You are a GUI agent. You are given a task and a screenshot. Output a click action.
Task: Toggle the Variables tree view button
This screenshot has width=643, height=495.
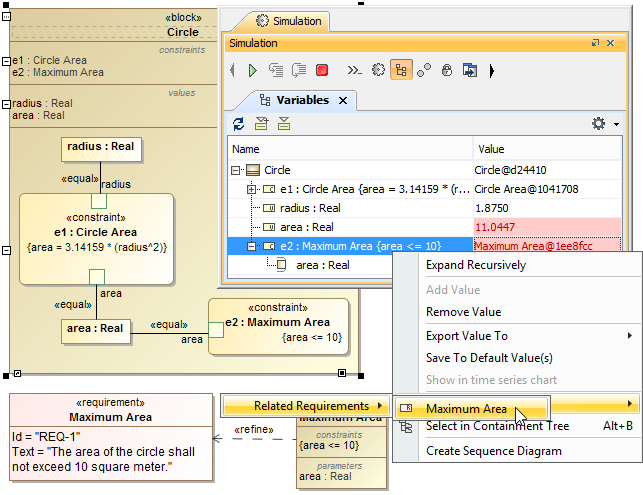(x=401, y=70)
